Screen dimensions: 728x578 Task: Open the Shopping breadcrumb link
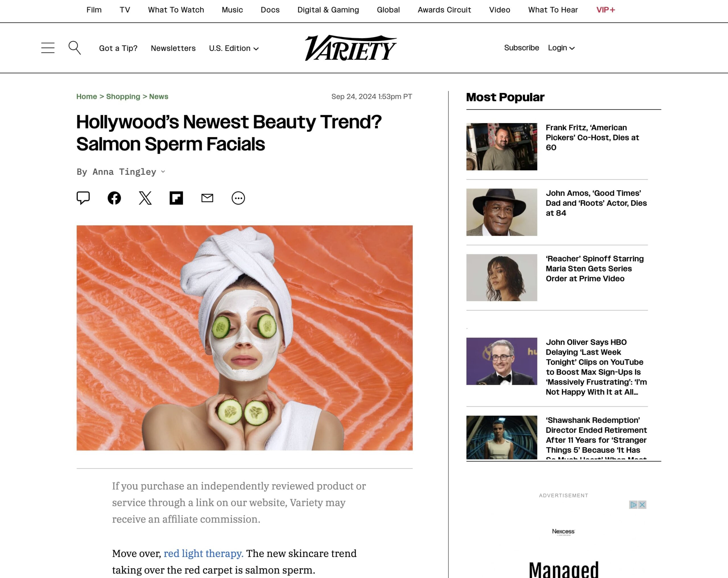(x=123, y=97)
